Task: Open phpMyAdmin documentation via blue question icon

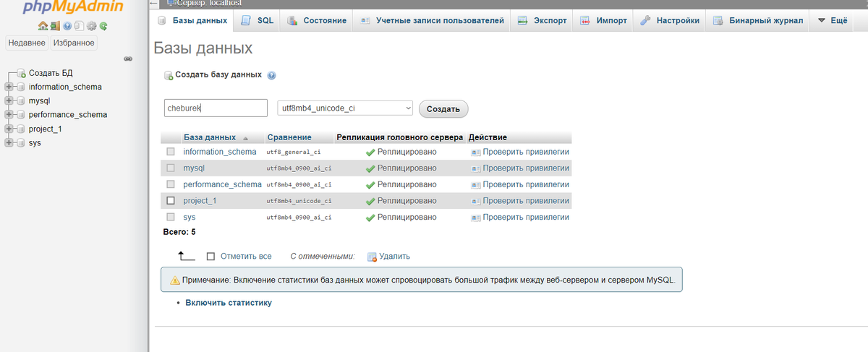Action: tap(67, 26)
